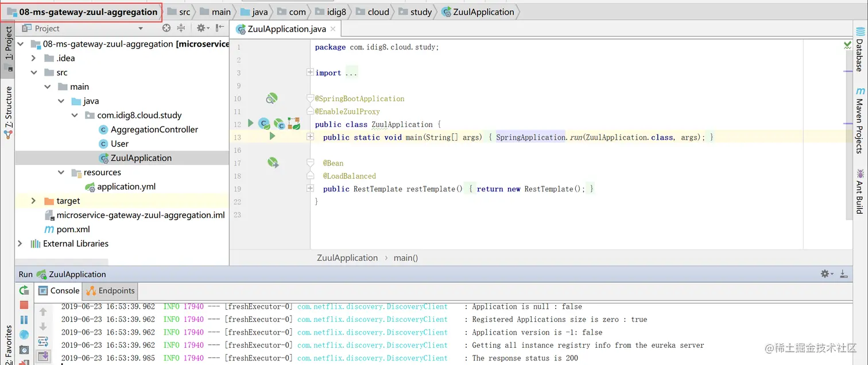Select ZuulApplication in project tree
The height and width of the screenshot is (365, 868).
[134, 158]
